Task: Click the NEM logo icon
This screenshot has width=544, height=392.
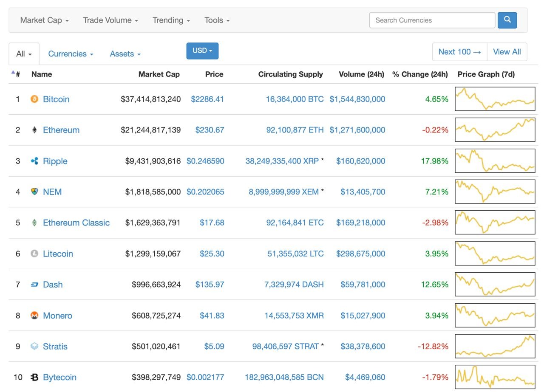Action: click(x=34, y=192)
